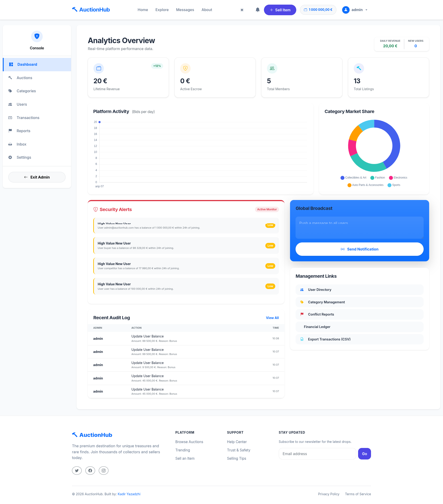This screenshot has width=443, height=504.
Task: Toggle Electronics legend item
Action: point(398,178)
